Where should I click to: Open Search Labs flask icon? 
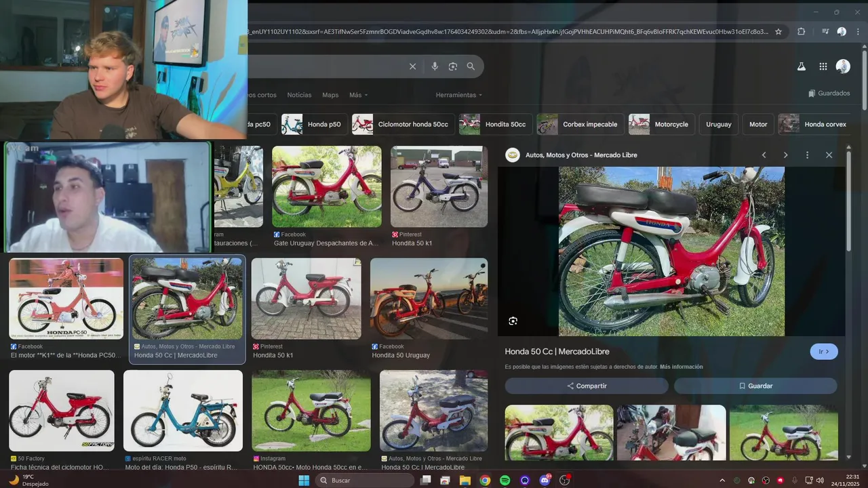[802, 66]
